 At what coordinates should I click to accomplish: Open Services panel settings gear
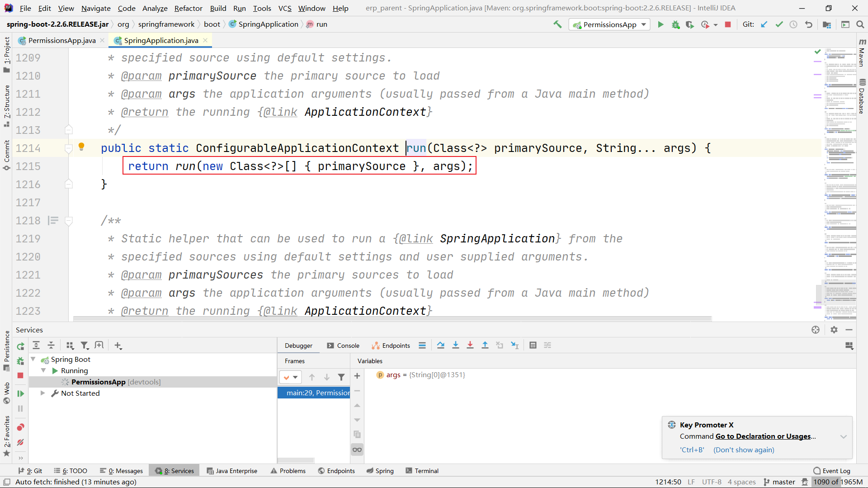tap(834, 330)
